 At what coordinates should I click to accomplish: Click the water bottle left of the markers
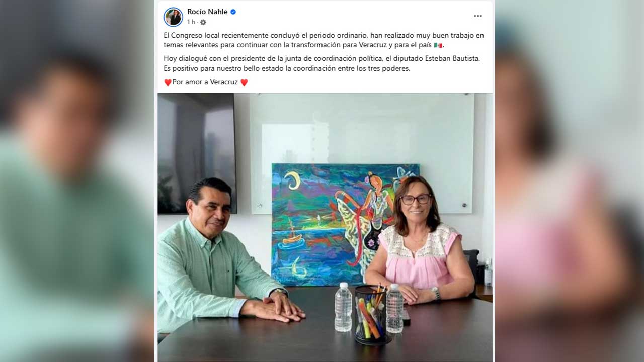pyautogui.click(x=343, y=307)
